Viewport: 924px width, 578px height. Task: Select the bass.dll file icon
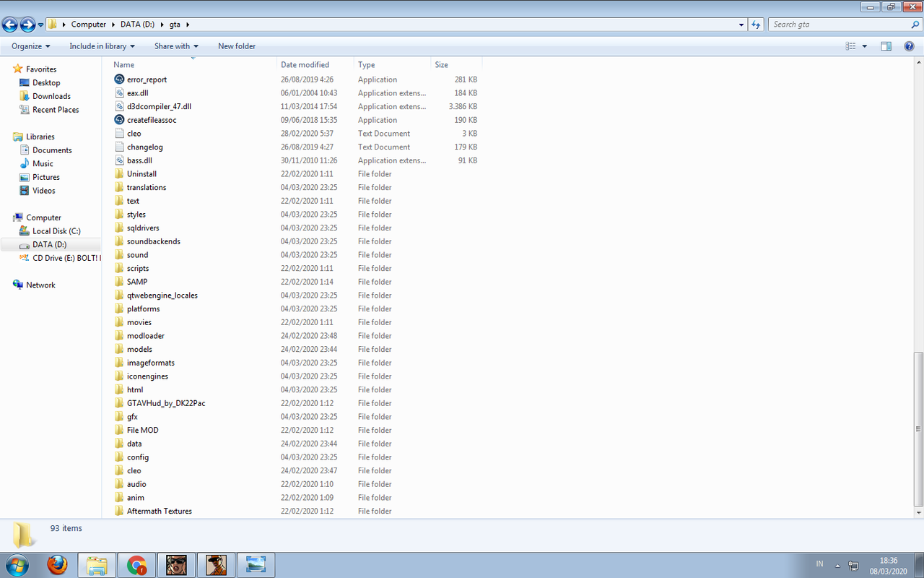[119, 160]
